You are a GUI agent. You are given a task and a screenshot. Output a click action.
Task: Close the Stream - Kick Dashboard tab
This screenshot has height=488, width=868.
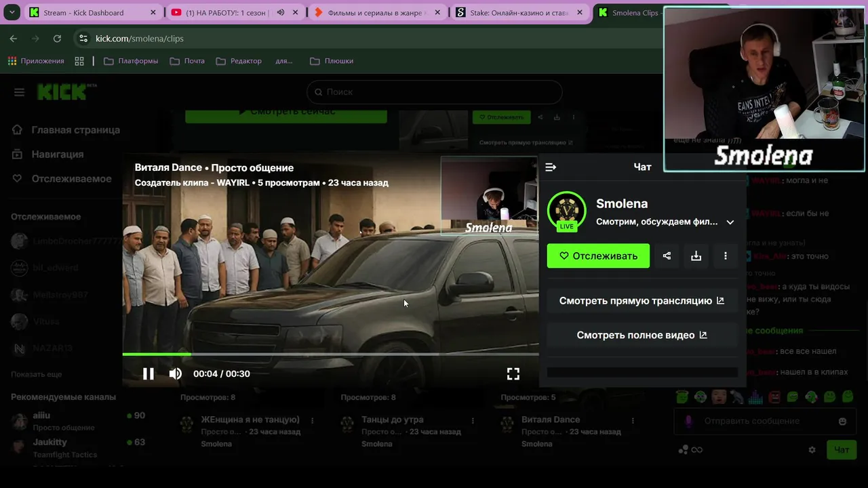click(x=153, y=13)
